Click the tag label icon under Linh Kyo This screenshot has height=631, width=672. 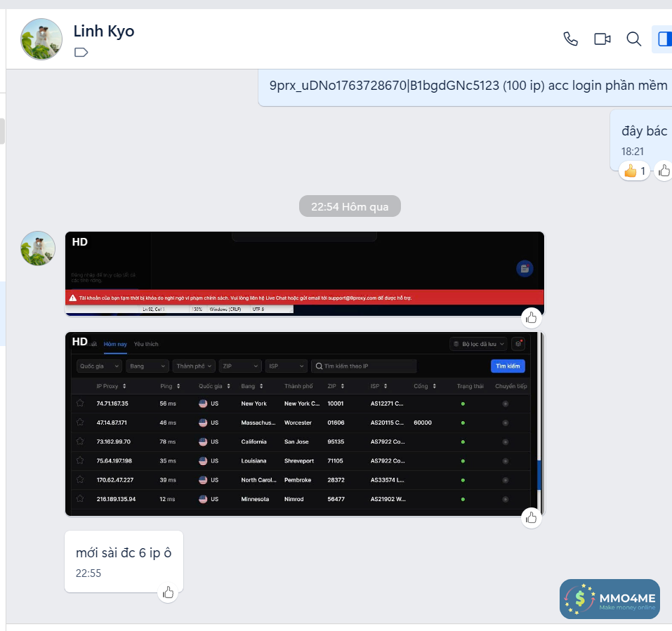[x=81, y=52]
